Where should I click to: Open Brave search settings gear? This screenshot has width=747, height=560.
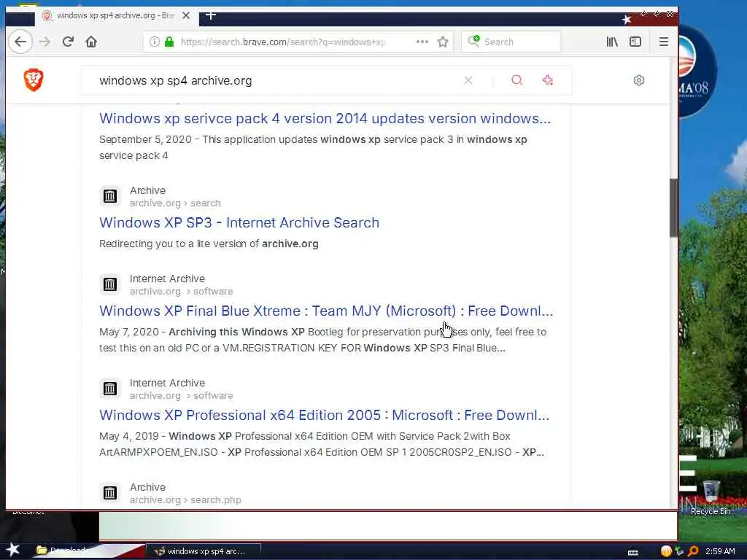point(639,80)
